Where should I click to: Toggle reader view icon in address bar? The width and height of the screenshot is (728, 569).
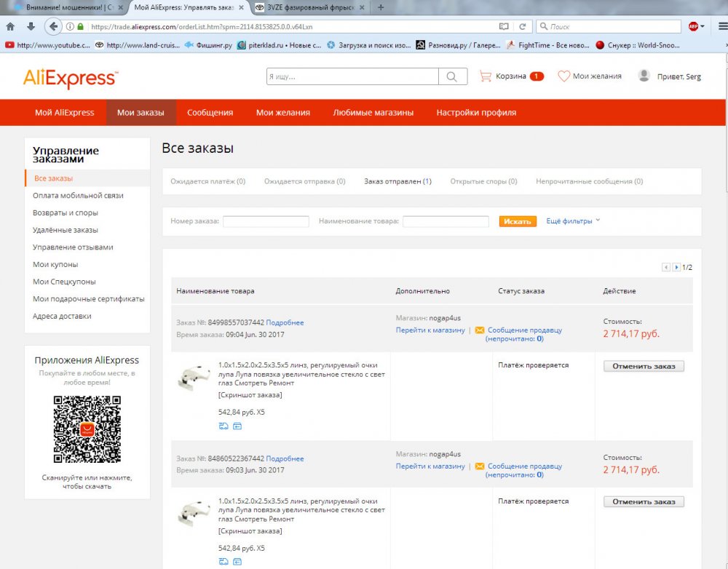coord(504,26)
